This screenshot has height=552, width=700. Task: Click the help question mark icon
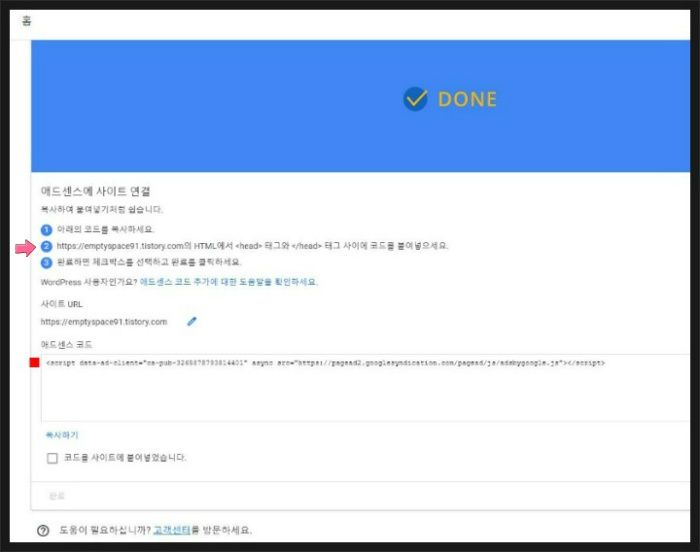coord(43,531)
